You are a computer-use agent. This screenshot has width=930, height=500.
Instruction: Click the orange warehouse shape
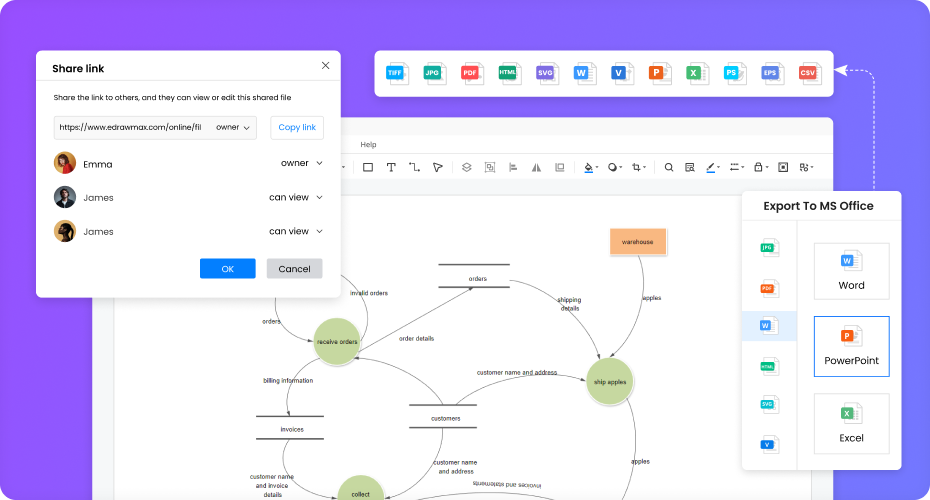pyautogui.click(x=637, y=242)
